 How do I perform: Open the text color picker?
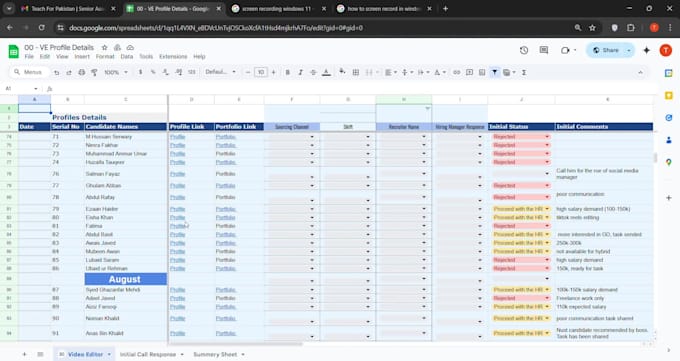coord(326,72)
